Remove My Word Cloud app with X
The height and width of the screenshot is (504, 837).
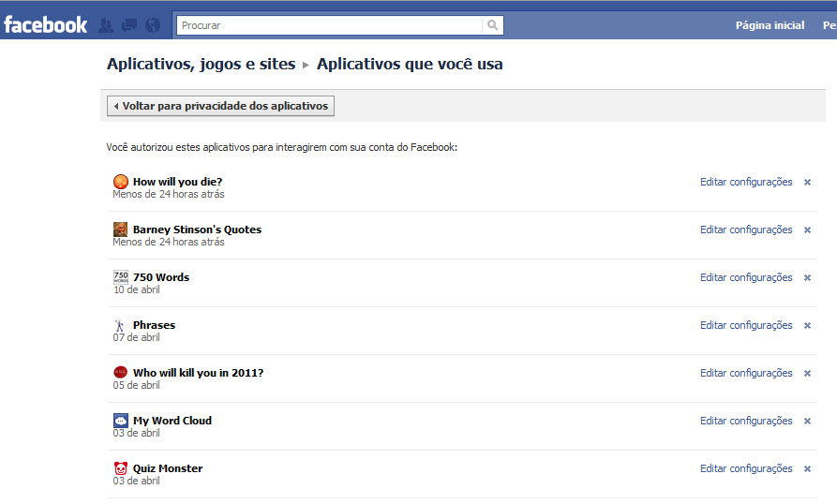coord(807,421)
